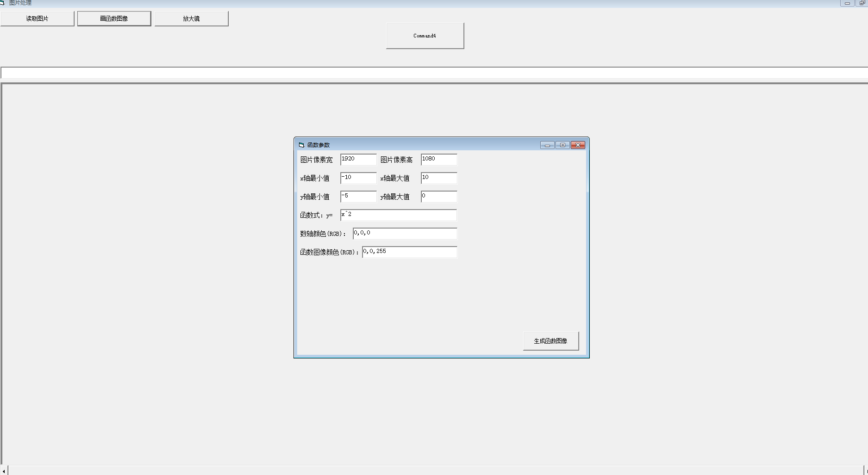Click the 数轴颜色(RGB) field with 0,0,0
868x475 pixels.
point(405,234)
